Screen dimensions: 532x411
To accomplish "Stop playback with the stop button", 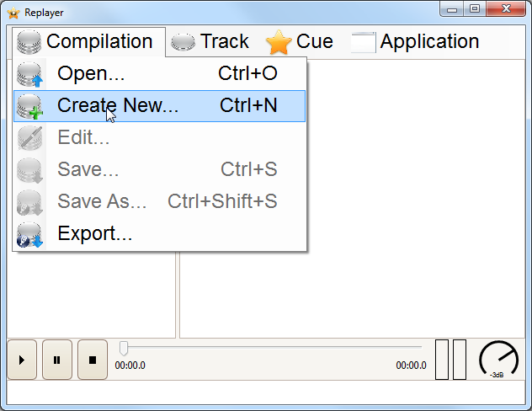I will point(93,360).
